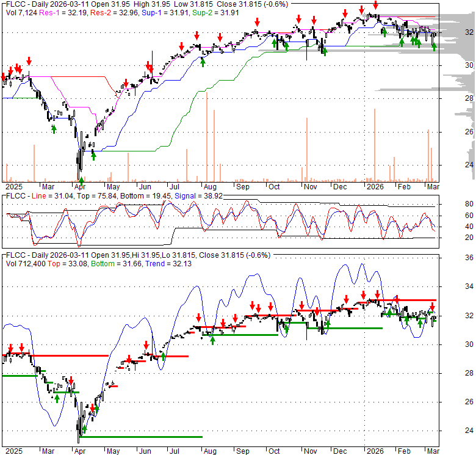476x455 pixels.
Task: Click the rightmost red down arrow in the bottom chart
Action: click(432, 307)
